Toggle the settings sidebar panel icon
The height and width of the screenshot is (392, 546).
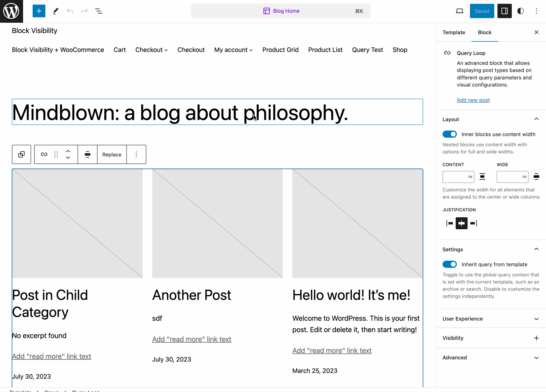[x=504, y=11]
